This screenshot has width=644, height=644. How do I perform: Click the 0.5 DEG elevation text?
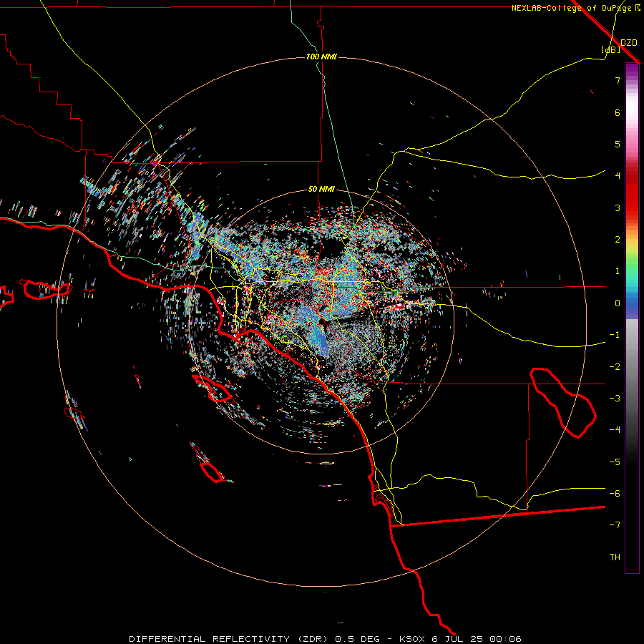tap(358, 639)
